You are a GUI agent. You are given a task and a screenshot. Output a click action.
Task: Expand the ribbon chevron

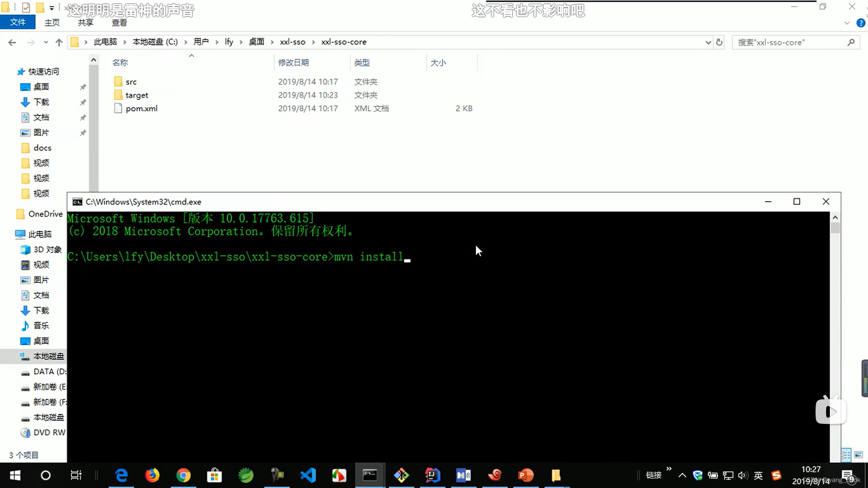click(847, 23)
